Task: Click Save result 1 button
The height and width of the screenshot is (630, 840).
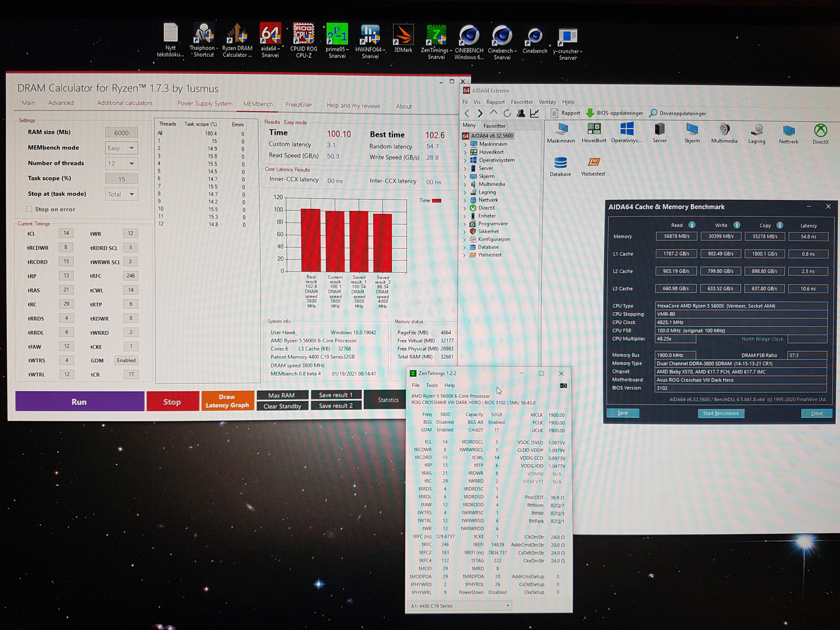Action: coord(336,395)
